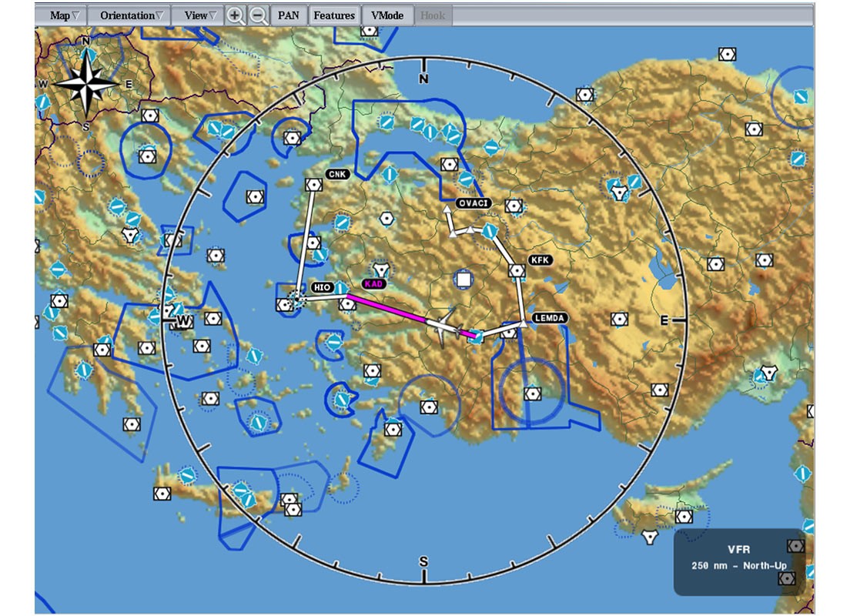Open the Features button

pos(334,15)
